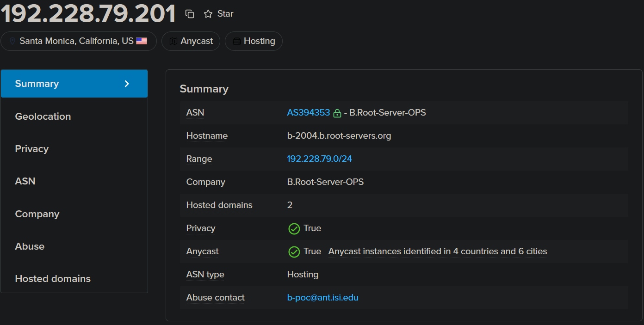Viewport: 644px width, 325px height.
Task: Click the US flag icon
Action: (x=142, y=41)
